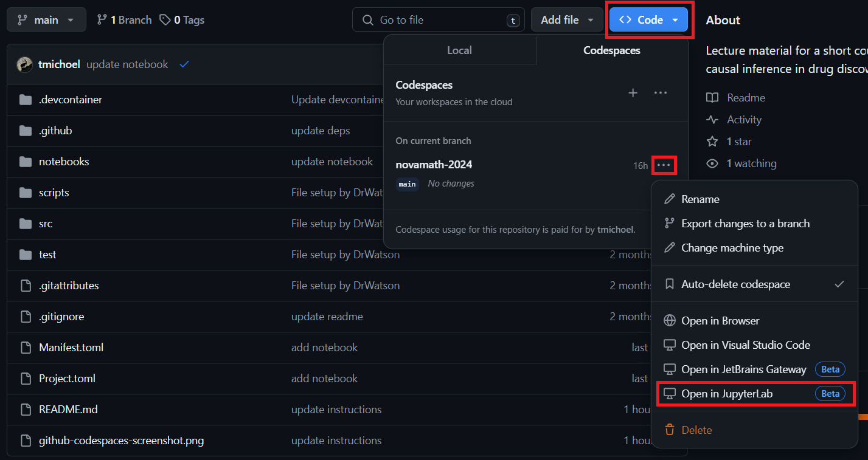Open the Readme link in About
868x460 pixels.
click(x=746, y=98)
